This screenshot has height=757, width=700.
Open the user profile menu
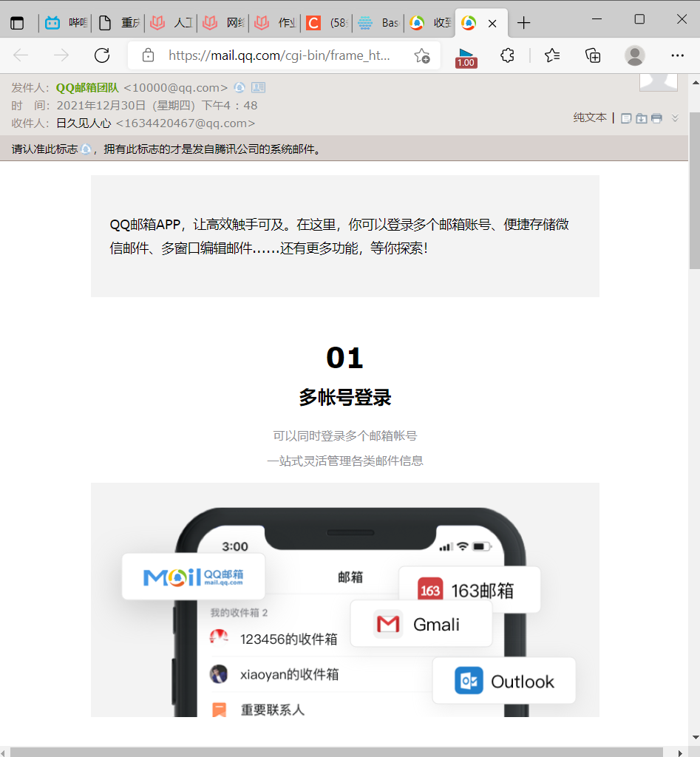point(635,55)
